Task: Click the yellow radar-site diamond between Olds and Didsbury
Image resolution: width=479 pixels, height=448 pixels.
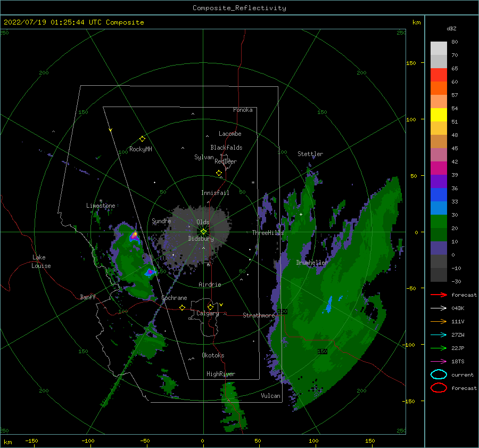Action: [x=203, y=232]
